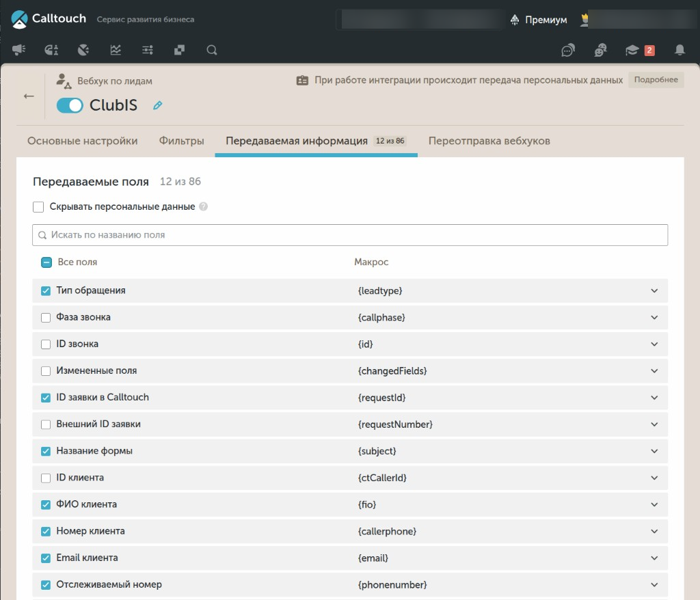
Task: Open the graduation cap learning icon
Action: coord(632,50)
